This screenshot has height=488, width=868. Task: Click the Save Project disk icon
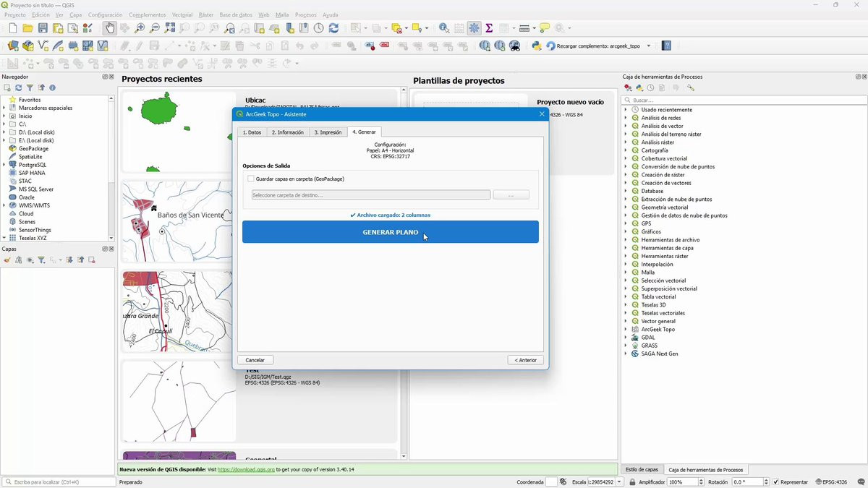pos(43,28)
